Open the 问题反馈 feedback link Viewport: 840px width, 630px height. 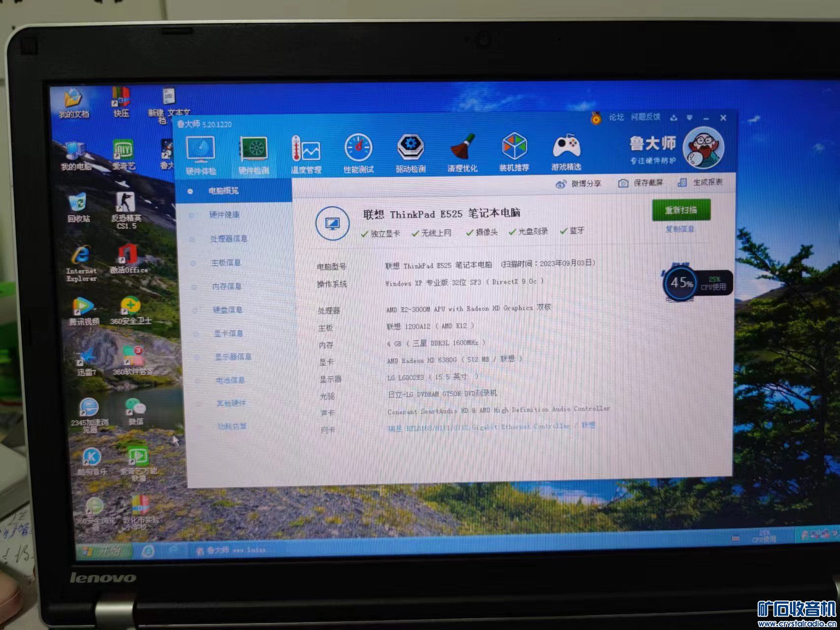(x=646, y=117)
